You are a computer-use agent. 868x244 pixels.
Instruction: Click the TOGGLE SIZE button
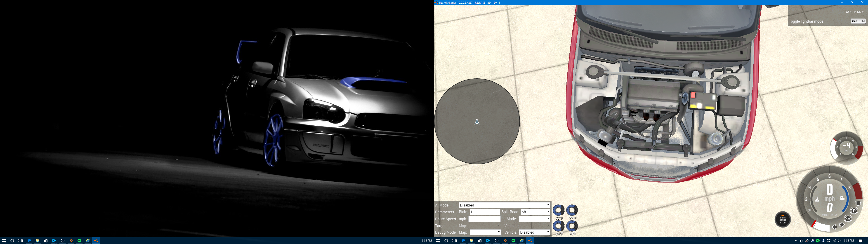coord(854,12)
